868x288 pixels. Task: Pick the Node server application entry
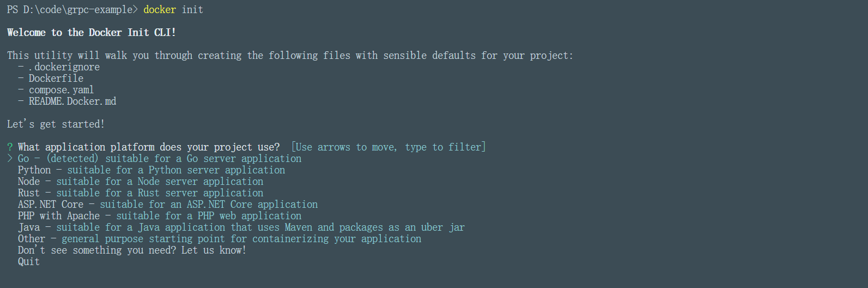140,182
